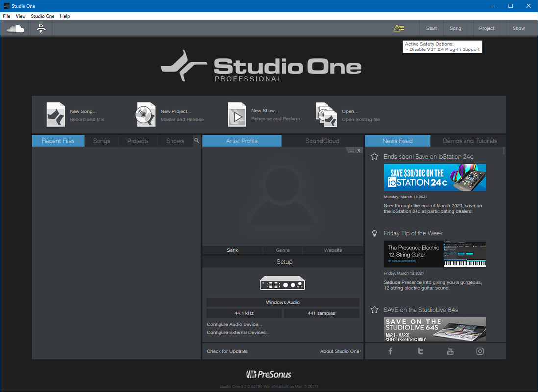Click Open... label
Screen dimensions: 538x392
point(350,111)
